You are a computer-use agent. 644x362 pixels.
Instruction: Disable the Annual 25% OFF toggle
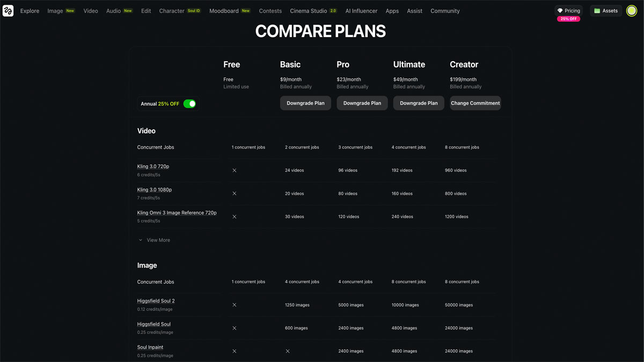coord(189,104)
